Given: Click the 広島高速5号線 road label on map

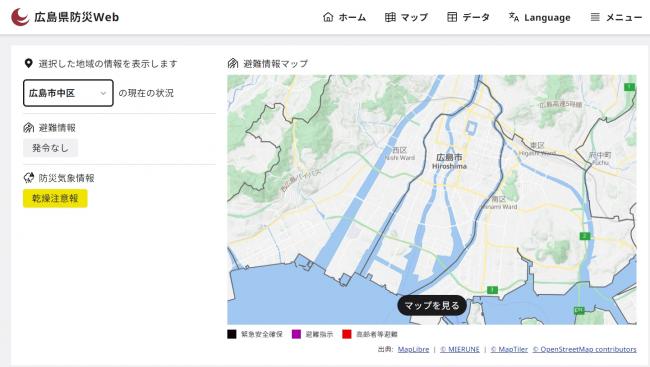Looking at the screenshot, I should coord(560,104).
